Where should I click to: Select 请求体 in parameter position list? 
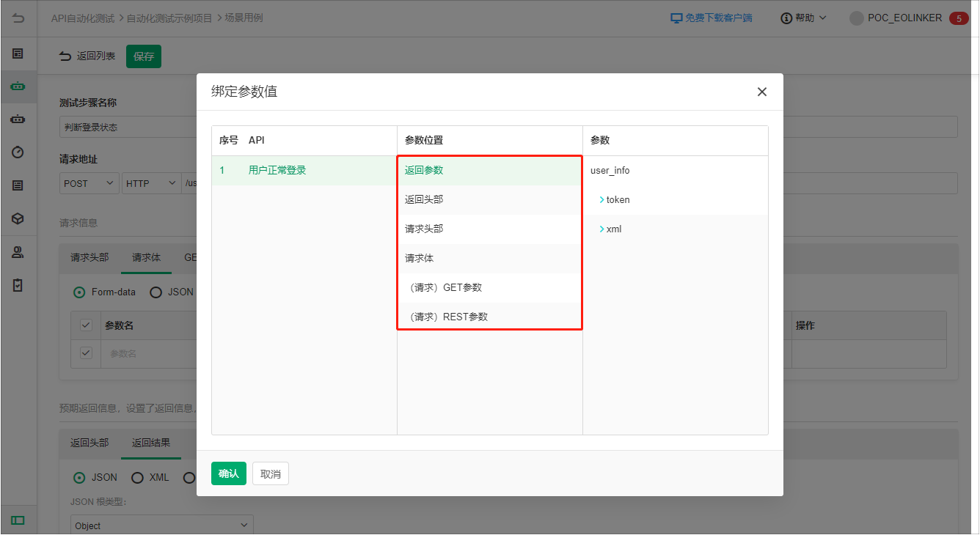(x=489, y=258)
